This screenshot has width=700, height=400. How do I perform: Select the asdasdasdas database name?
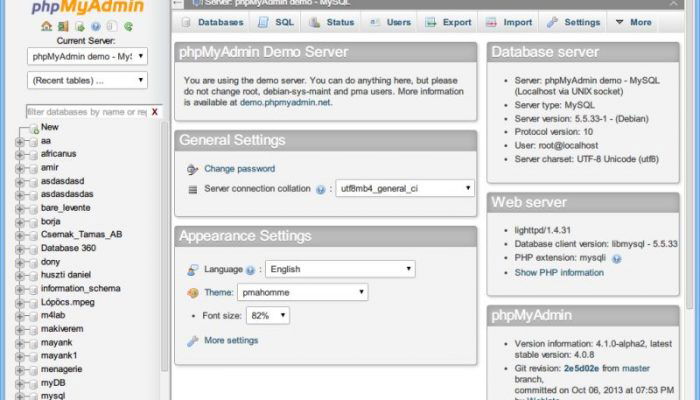(67, 194)
